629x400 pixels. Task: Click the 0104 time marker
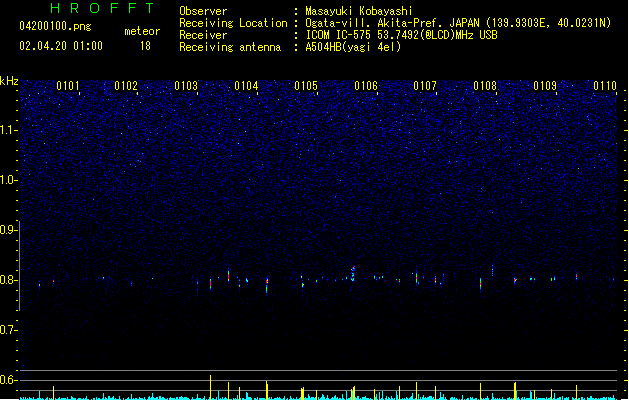(x=246, y=86)
